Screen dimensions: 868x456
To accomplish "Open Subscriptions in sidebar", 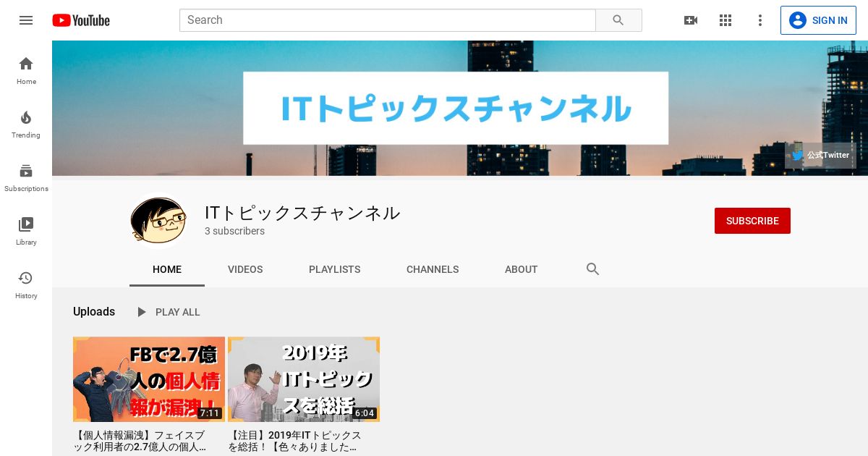I will tap(26, 178).
